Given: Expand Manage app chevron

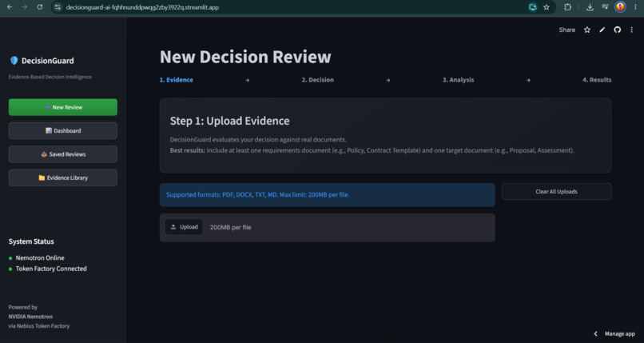Looking at the screenshot, I should click(595, 333).
